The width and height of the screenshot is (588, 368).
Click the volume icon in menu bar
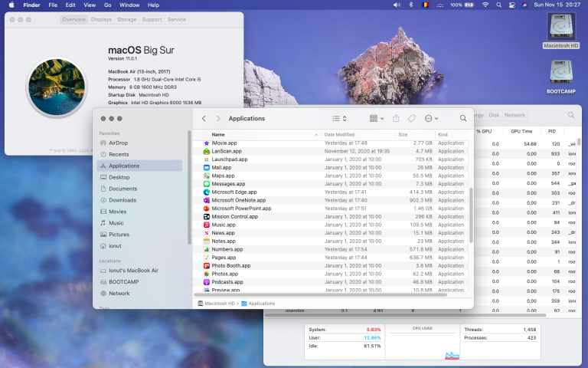point(397,5)
